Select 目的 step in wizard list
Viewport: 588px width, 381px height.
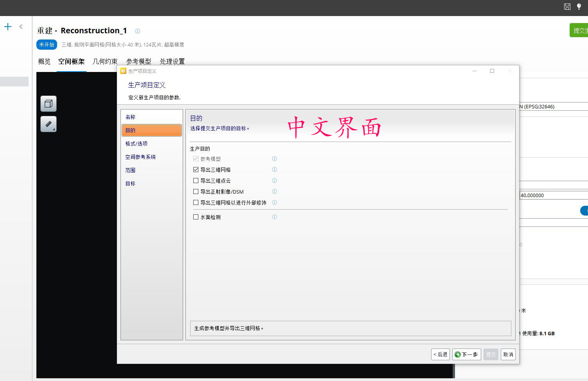[x=152, y=130]
